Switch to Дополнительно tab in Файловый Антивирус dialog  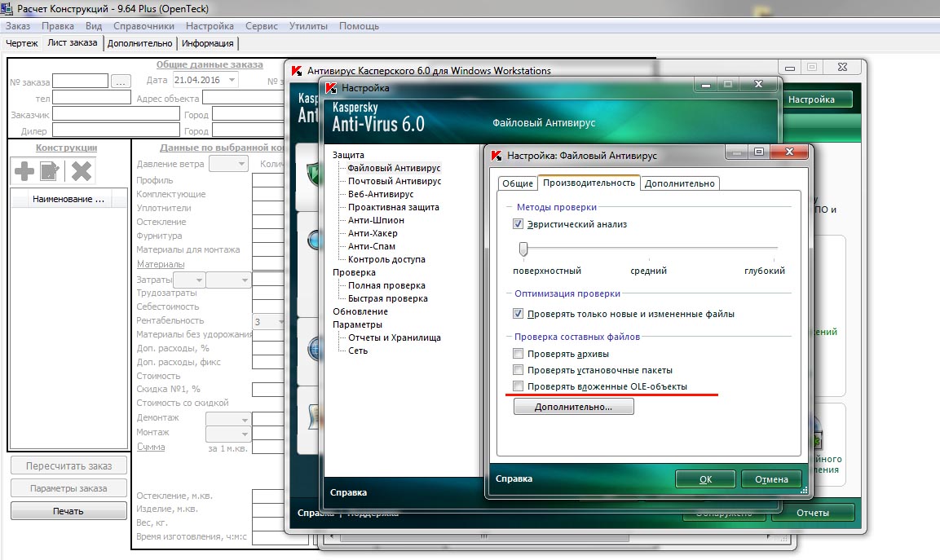coord(680,183)
